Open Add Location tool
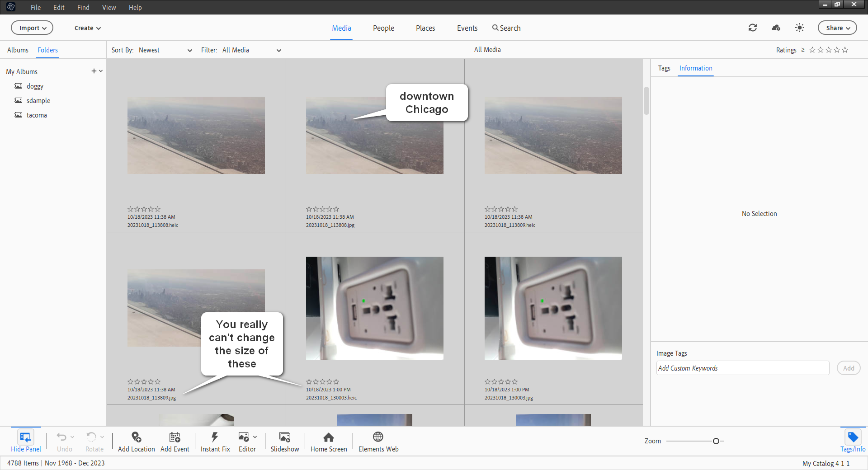868x470 pixels. 136,441
